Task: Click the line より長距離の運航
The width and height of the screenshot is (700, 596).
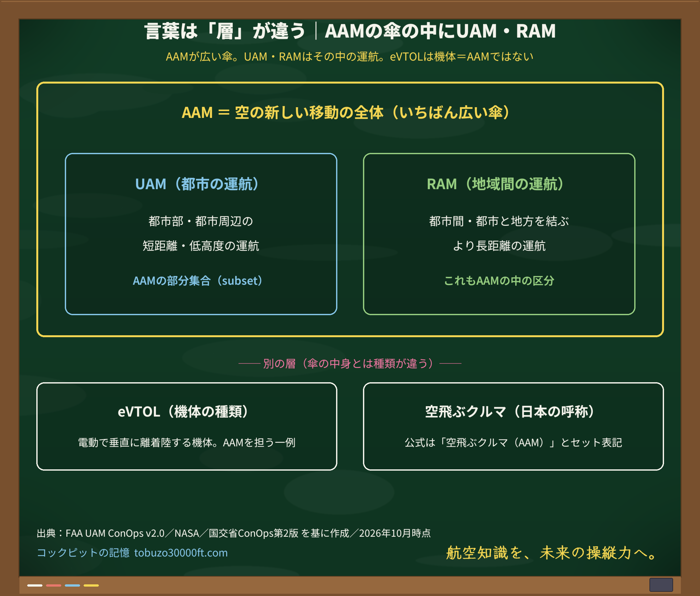Action: point(499,246)
